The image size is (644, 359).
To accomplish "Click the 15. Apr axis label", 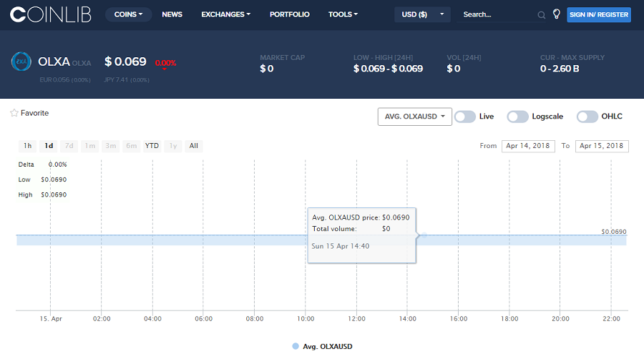I will [51, 319].
